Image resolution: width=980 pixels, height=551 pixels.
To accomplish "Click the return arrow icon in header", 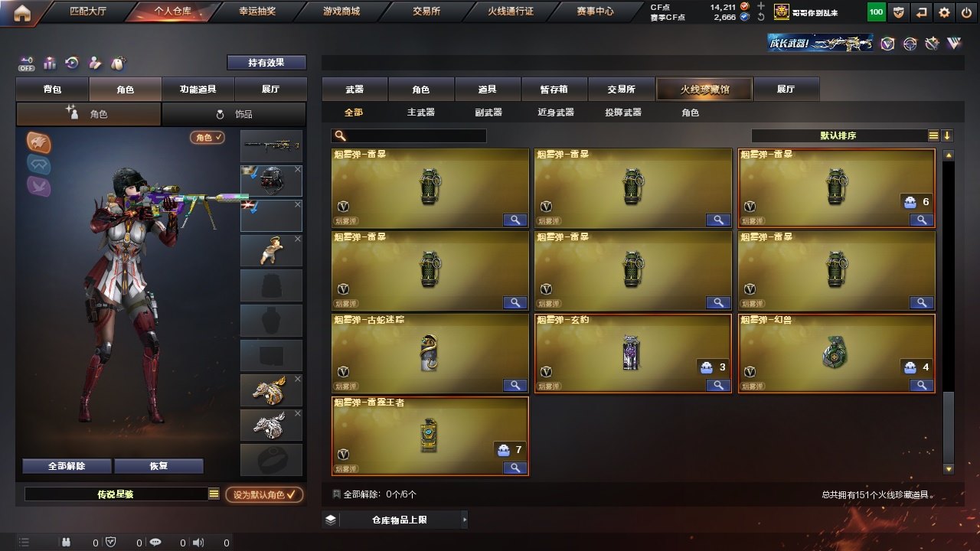I will coord(922,12).
